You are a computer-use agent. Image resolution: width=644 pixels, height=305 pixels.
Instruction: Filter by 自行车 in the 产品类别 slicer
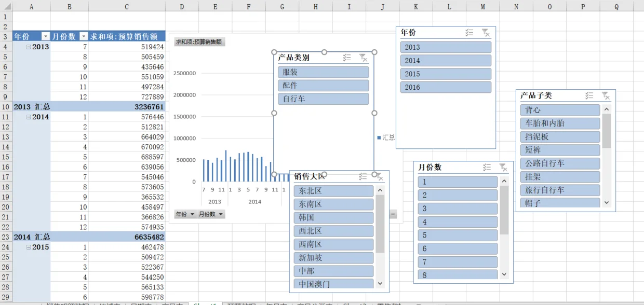pyautogui.click(x=323, y=99)
